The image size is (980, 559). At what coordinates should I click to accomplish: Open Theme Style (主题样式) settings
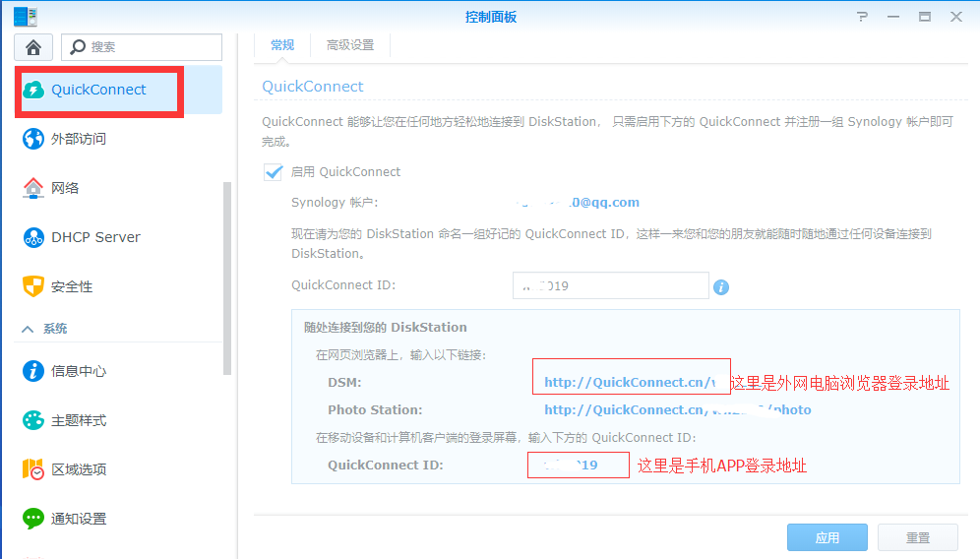pos(79,420)
